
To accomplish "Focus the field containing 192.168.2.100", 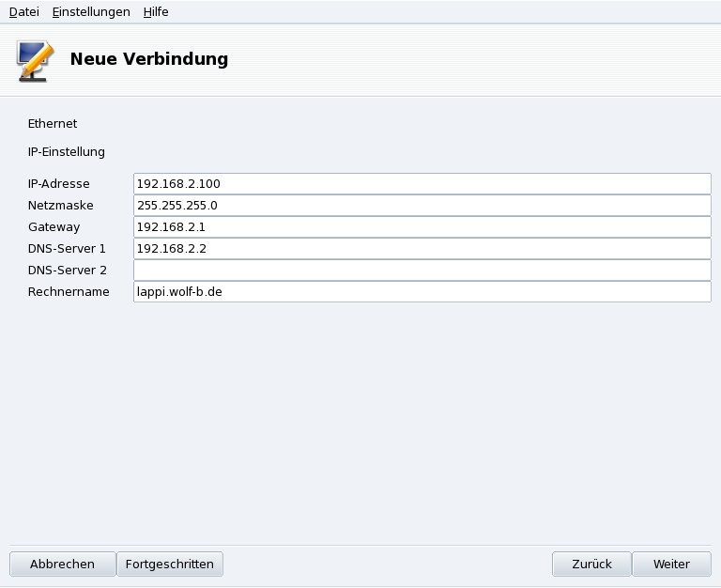I will [x=422, y=183].
